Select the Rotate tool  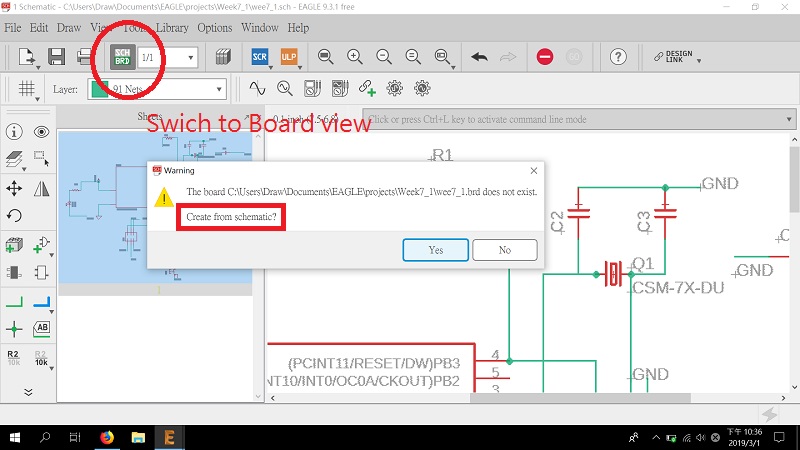[x=14, y=215]
